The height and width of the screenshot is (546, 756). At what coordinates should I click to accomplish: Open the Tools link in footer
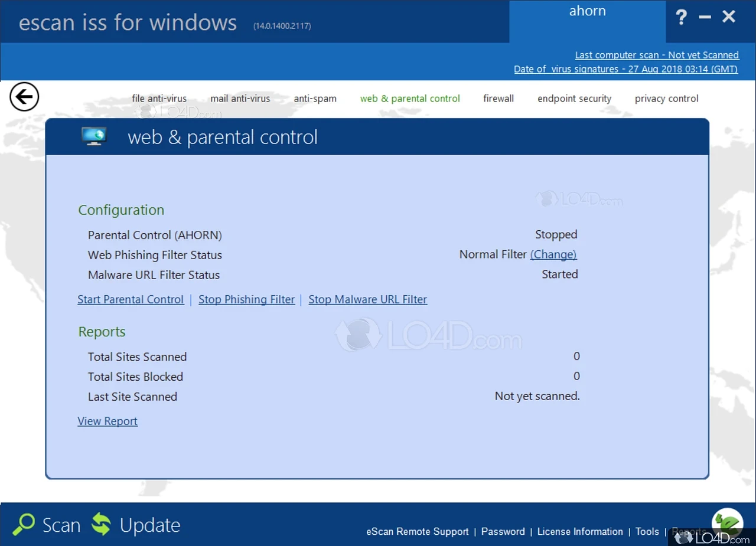click(x=647, y=531)
